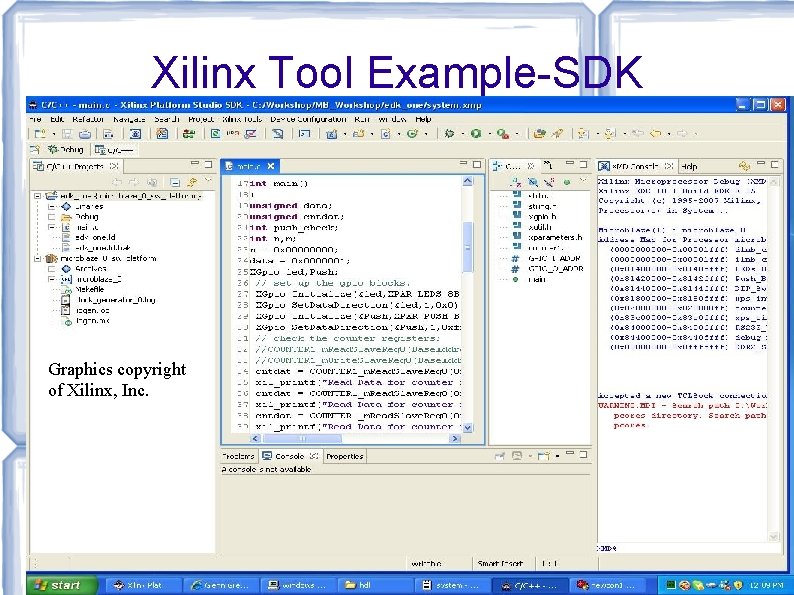
Task: Click the green Debug bug toolbar icon
Action: (x=449, y=133)
